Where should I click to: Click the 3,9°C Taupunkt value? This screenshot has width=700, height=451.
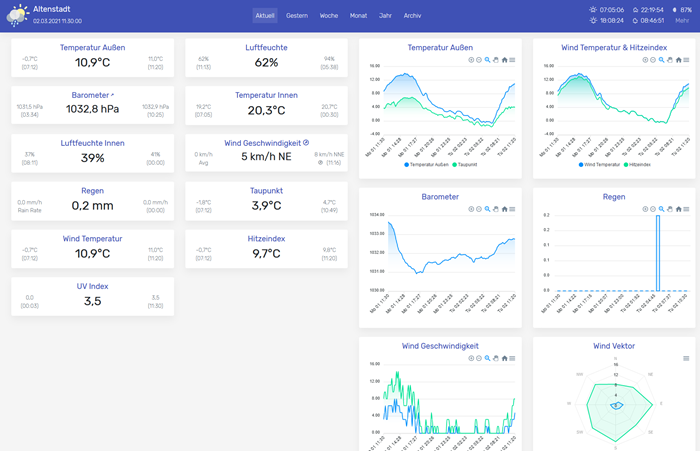click(x=266, y=206)
